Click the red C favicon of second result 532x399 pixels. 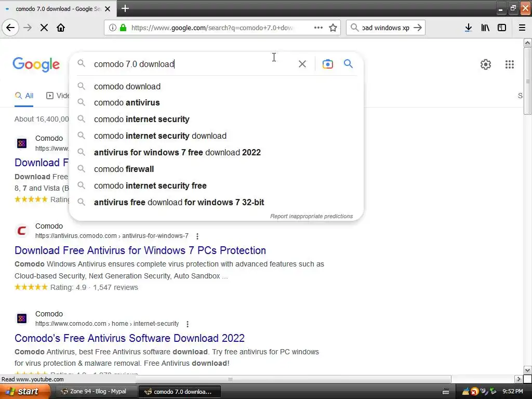(x=22, y=231)
